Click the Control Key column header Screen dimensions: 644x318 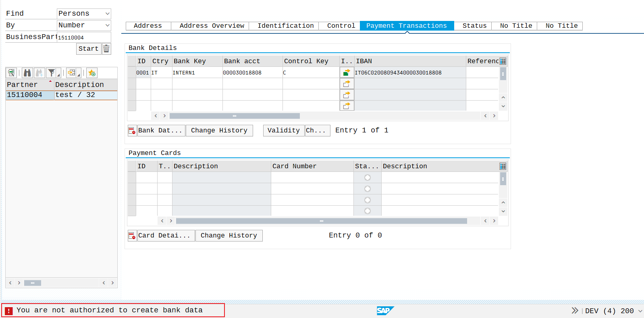point(311,61)
